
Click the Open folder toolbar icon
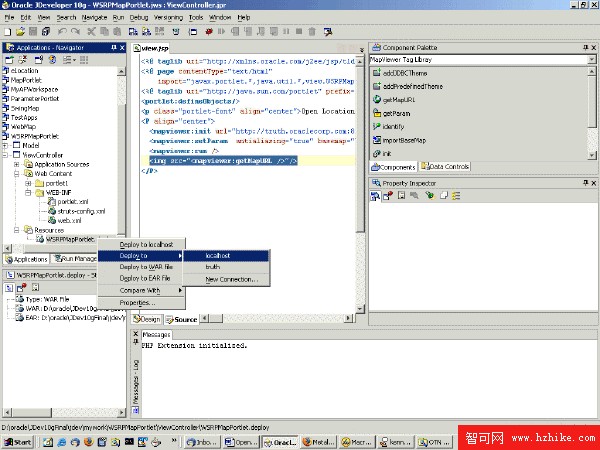20,32
